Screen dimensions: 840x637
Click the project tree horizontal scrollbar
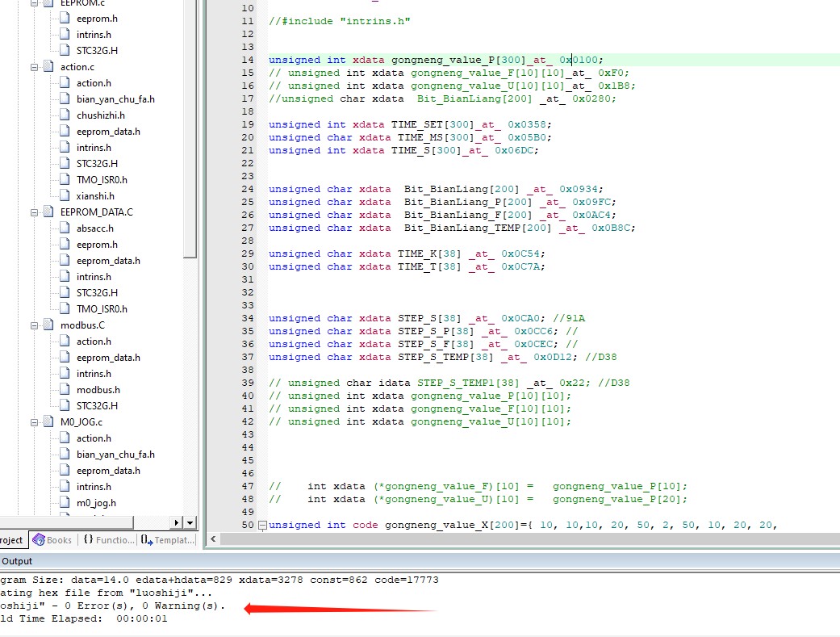pyautogui.click(x=66, y=522)
